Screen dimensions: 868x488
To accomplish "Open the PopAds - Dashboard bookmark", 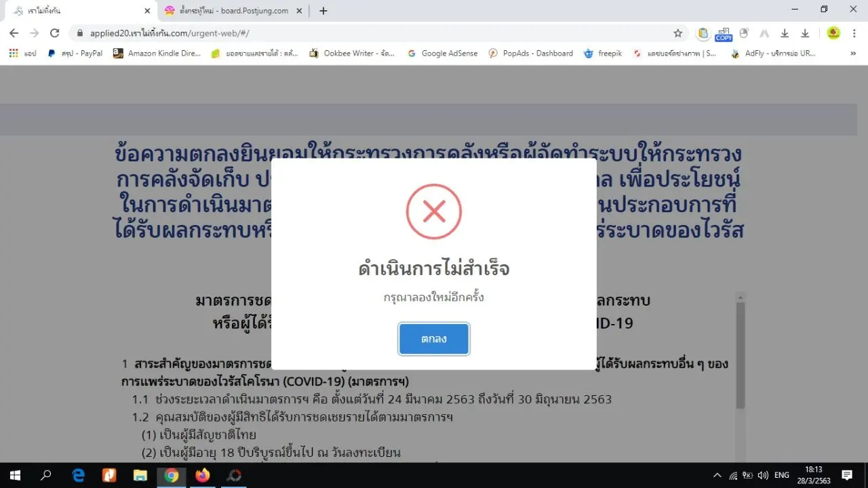I will [x=531, y=53].
